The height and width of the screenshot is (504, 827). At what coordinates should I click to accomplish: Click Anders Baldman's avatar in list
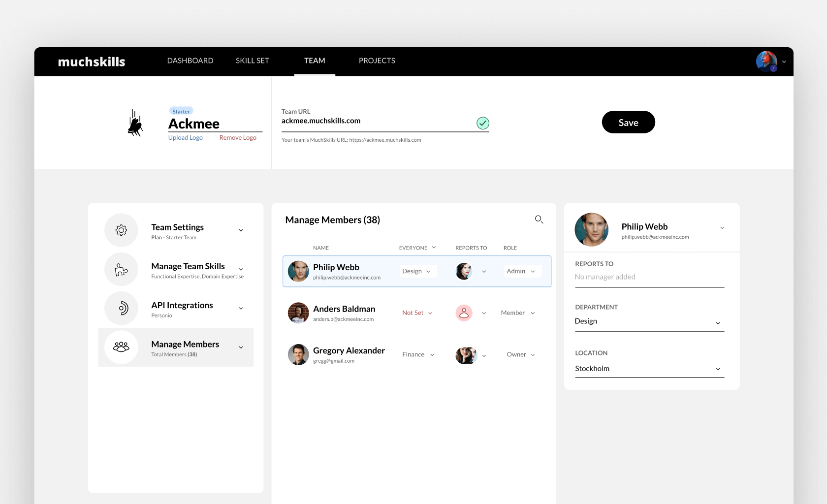[x=298, y=313]
